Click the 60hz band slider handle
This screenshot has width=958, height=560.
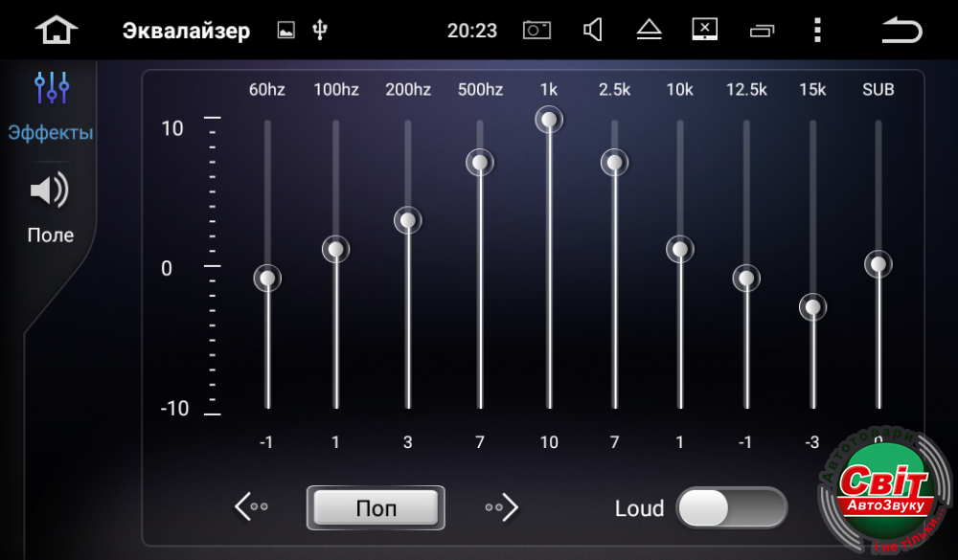click(267, 279)
